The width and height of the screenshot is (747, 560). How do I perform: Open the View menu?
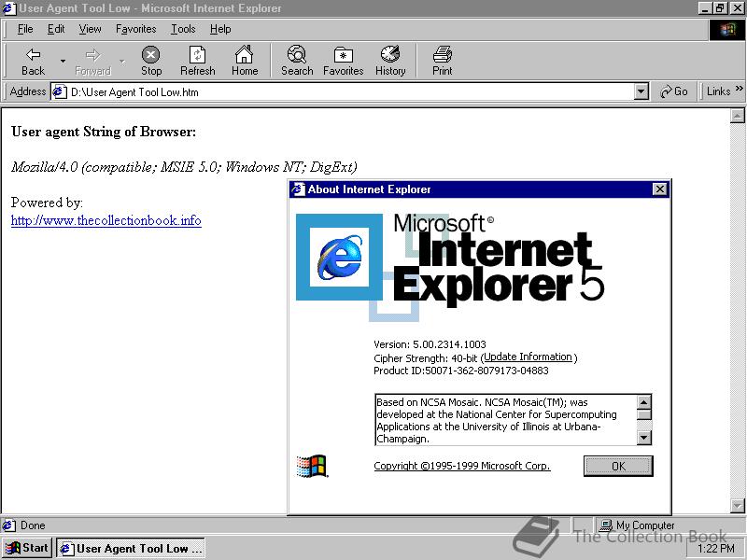coord(90,29)
